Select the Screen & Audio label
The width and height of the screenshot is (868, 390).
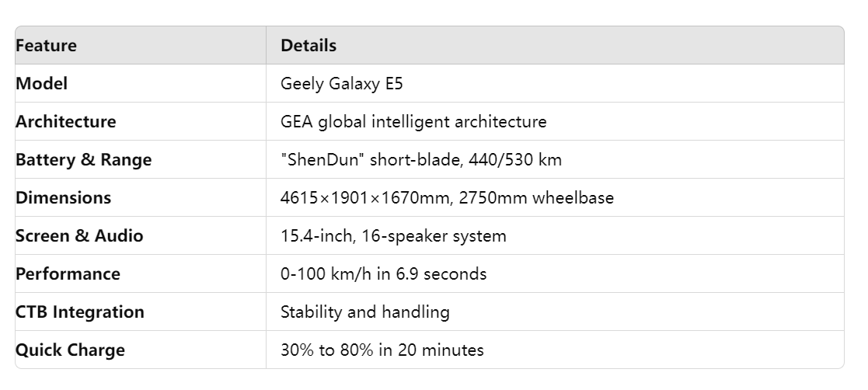79,236
